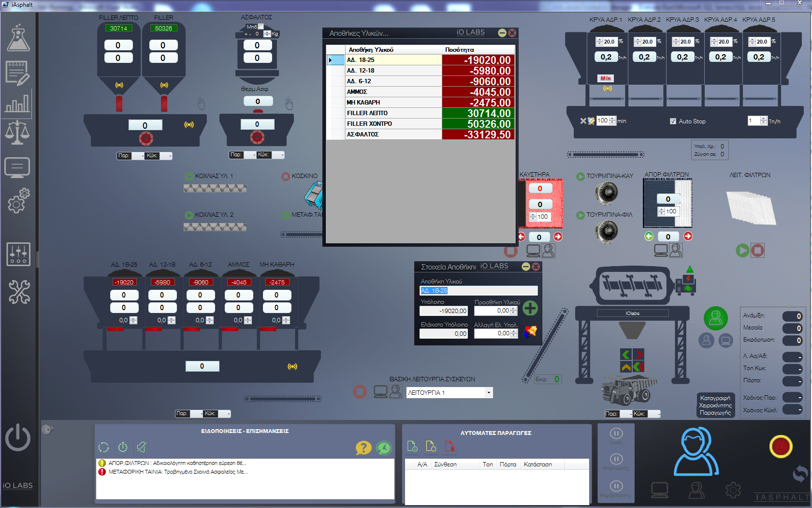This screenshot has height=508, width=812.
Task: Toggle ΤΟΥΡΜΠΙΝΑ-ΚΑΥ green indicator
Action: pos(580,177)
